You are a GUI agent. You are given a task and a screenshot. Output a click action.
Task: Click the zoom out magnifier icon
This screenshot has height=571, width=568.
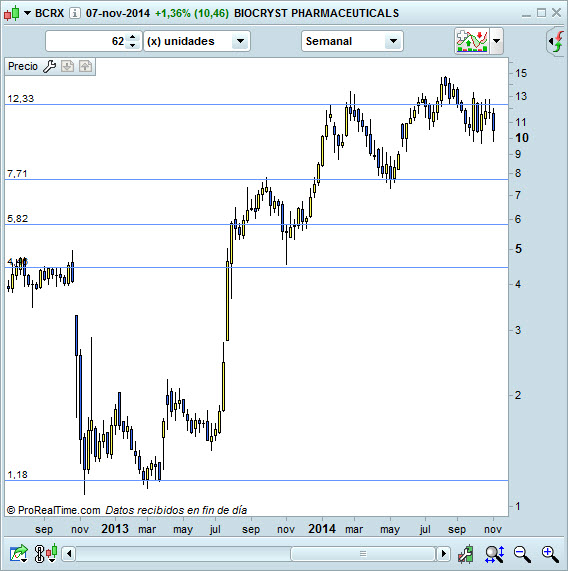(522, 554)
